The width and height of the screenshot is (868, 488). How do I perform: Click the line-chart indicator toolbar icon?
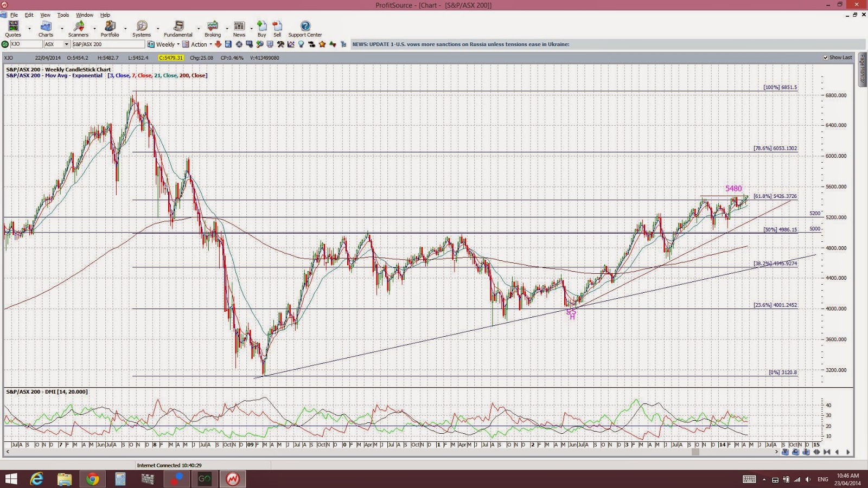click(x=291, y=44)
